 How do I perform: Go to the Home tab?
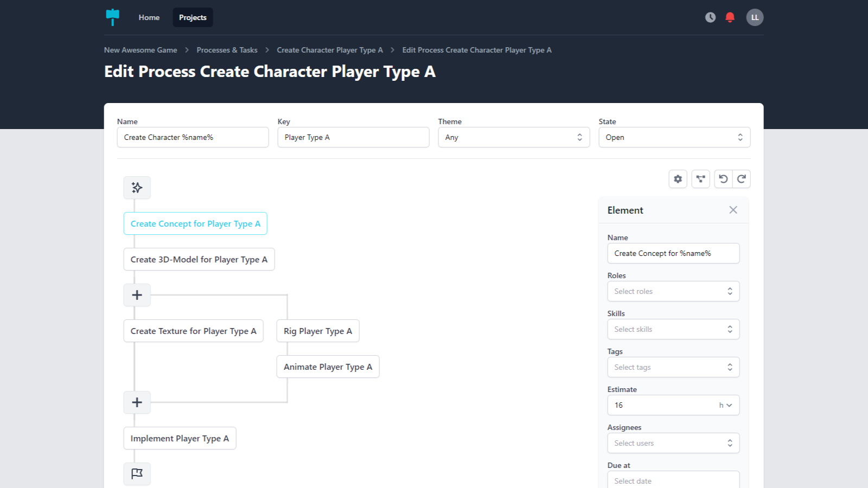(x=149, y=17)
